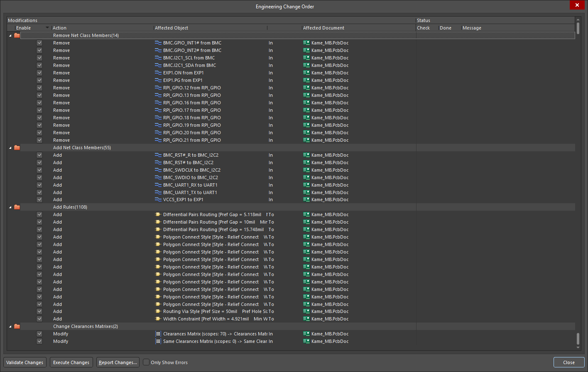Click the PcbDoc icon in EXP1.ON row
Image resolution: width=588 pixels, height=372 pixels.
306,73
